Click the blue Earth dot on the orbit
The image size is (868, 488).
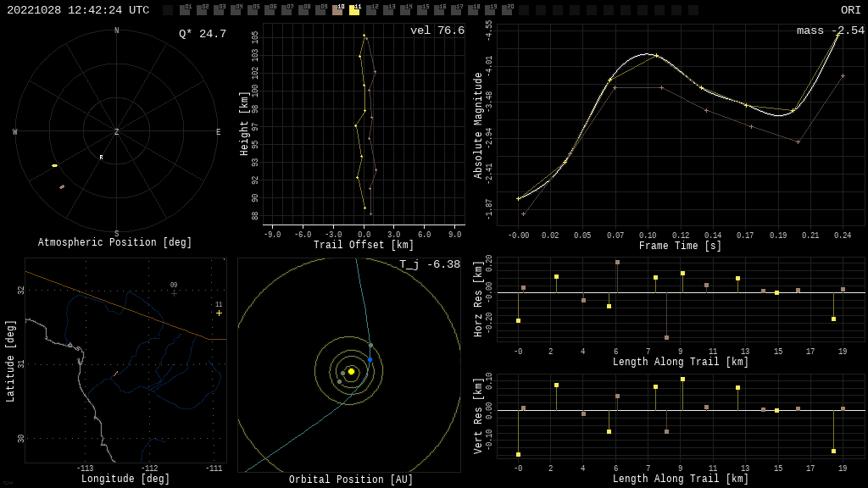370,359
